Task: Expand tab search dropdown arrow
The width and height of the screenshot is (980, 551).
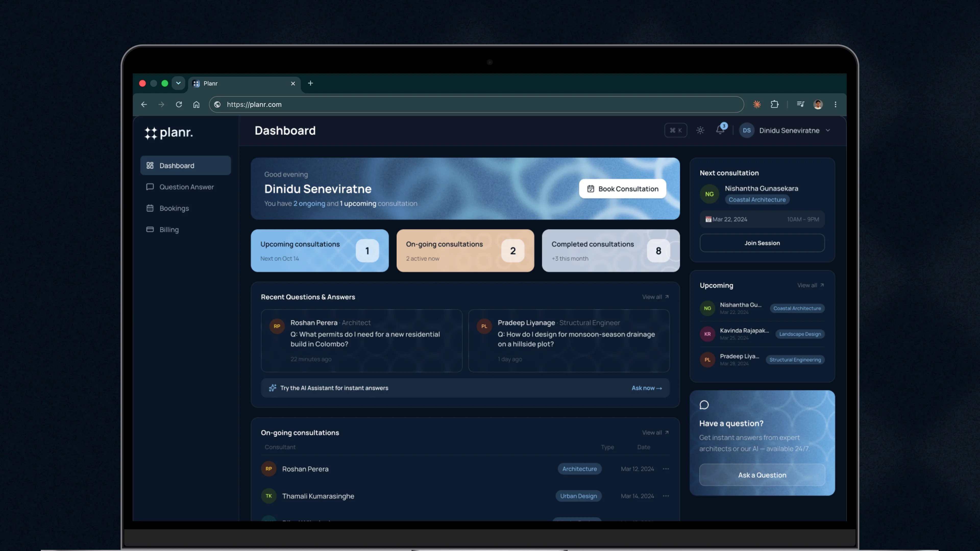Action: (x=178, y=83)
